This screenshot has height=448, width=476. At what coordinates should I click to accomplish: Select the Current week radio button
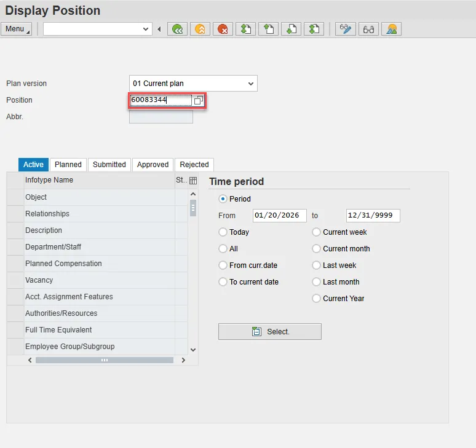tap(316, 232)
